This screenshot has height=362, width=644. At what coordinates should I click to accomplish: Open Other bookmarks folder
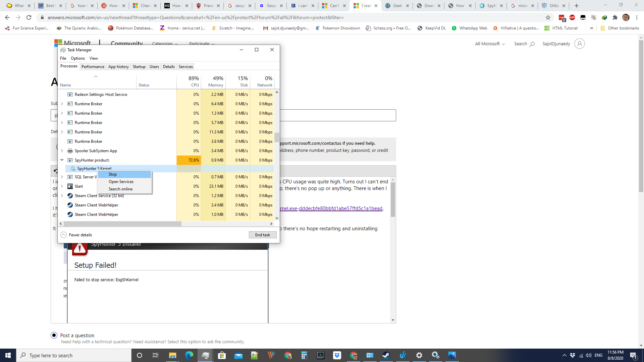[620, 28]
